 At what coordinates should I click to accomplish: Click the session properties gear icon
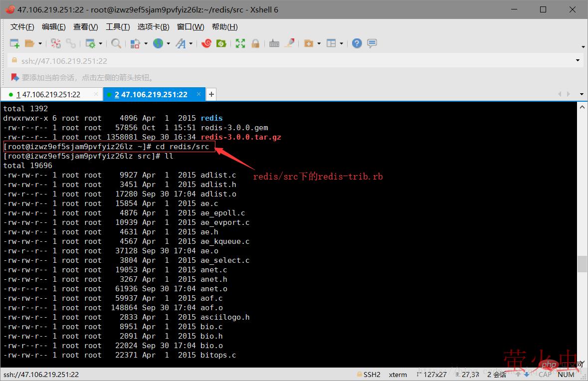click(90, 44)
